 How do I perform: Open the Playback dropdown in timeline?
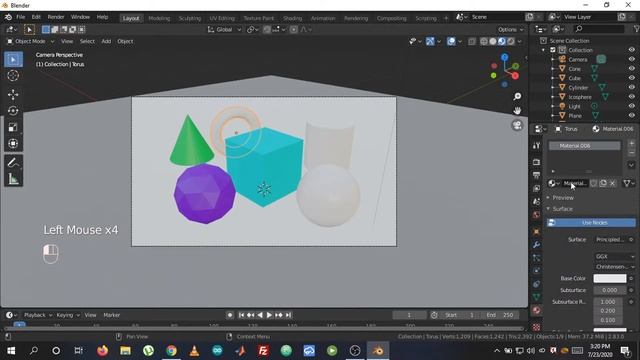coord(38,315)
